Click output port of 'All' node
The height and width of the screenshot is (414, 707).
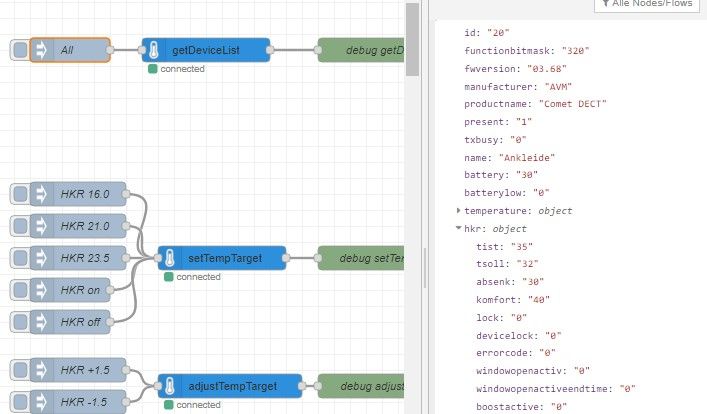pyautogui.click(x=110, y=50)
